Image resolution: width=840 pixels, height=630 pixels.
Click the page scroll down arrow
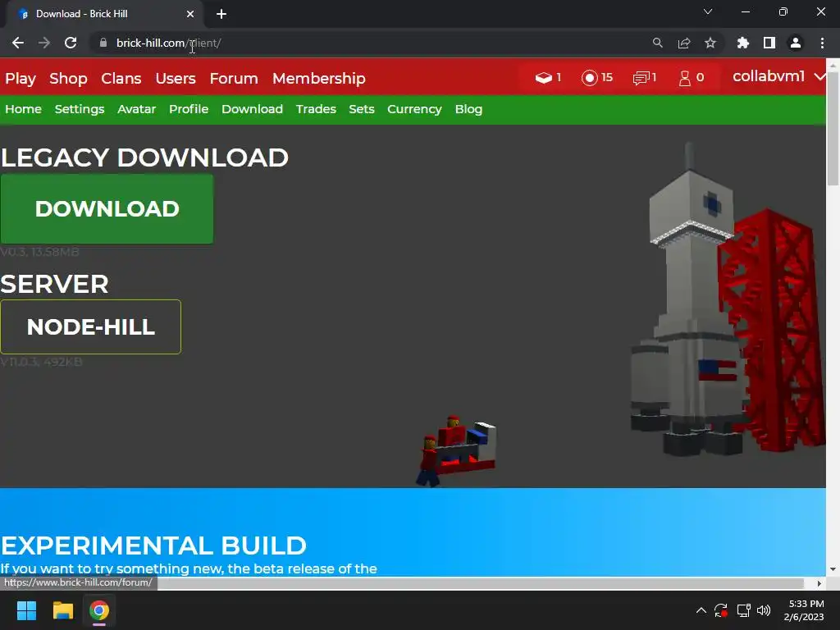pyautogui.click(x=833, y=569)
